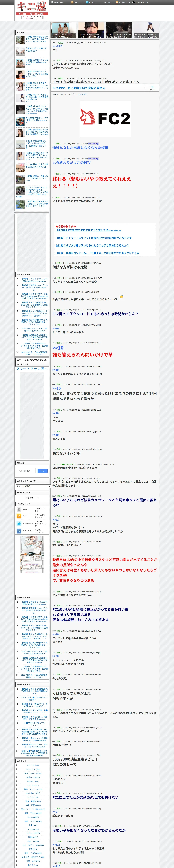Open article title FC2-PPV、長い覇権を経て完全に終わる
Image resolution: width=174 pixels, height=868 pixels.
(x=79, y=88)
